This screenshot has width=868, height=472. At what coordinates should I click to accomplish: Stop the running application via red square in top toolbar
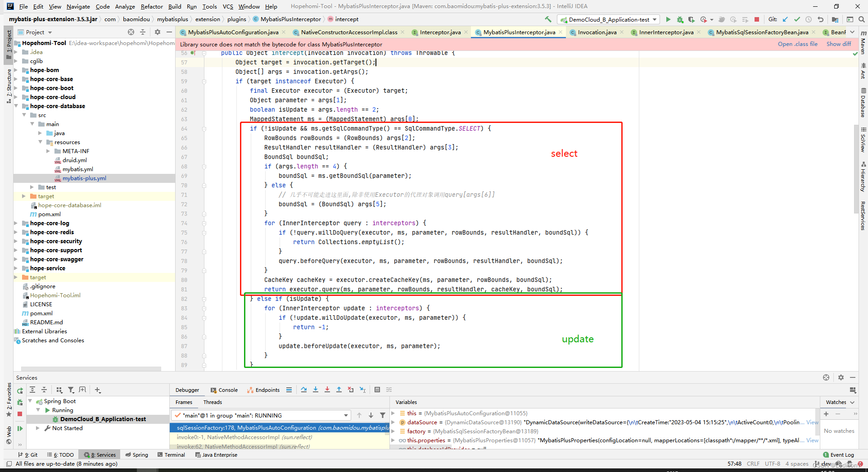point(757,19)
